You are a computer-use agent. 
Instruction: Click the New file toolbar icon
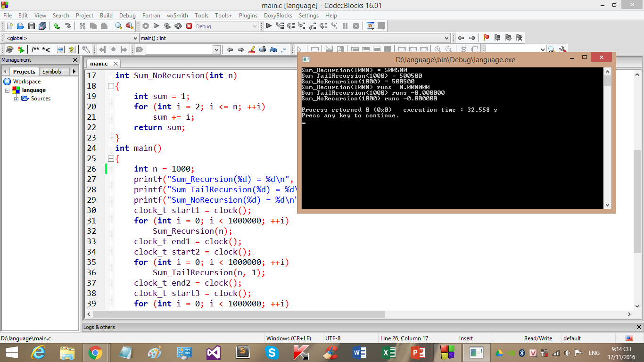point(9,26)
